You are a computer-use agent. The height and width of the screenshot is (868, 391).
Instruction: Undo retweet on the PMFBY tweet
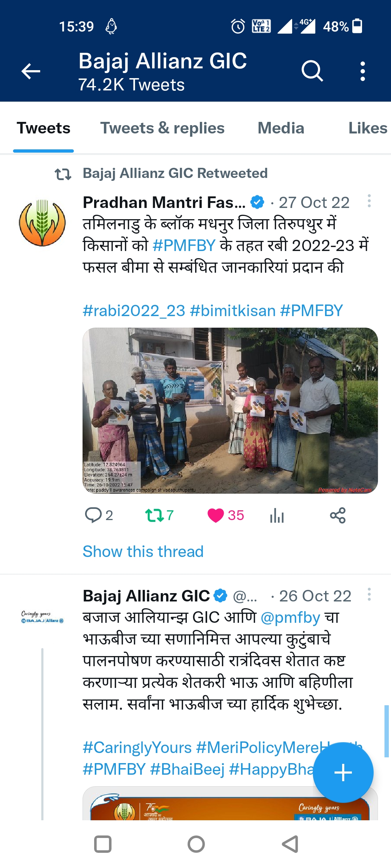click(x=155, y=515)
